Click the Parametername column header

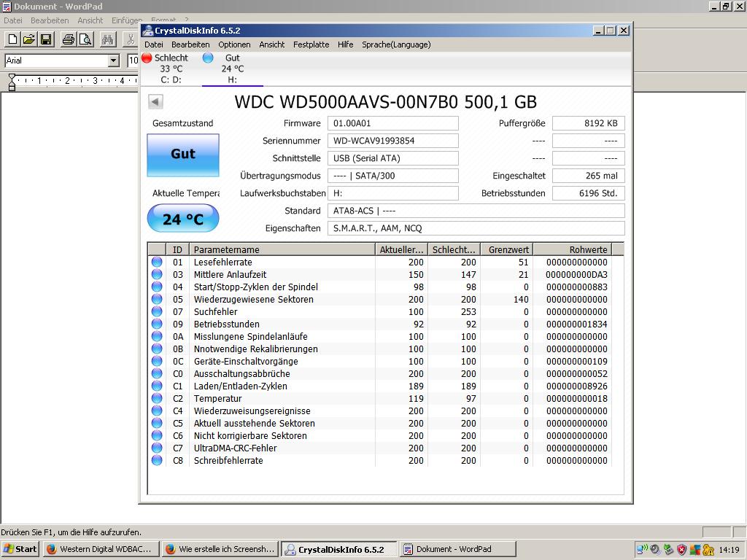[282, 249]
